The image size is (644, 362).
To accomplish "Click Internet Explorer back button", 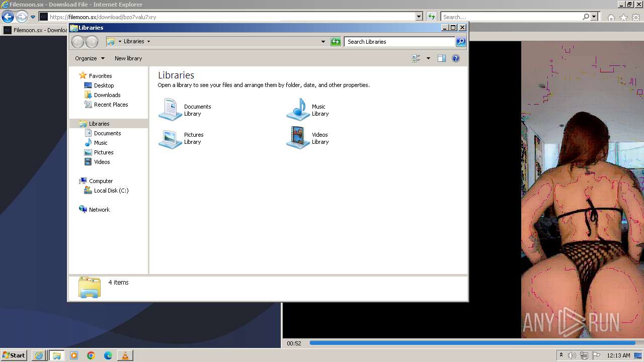I will [x=8, y=17].
